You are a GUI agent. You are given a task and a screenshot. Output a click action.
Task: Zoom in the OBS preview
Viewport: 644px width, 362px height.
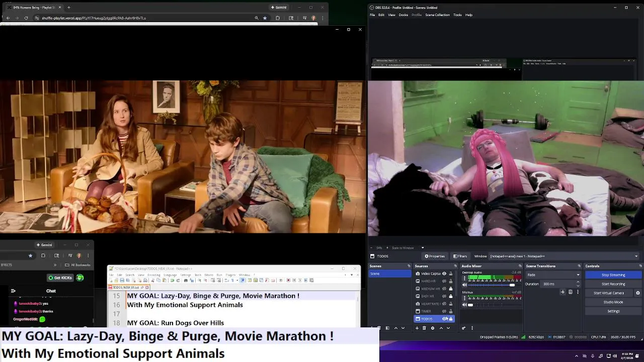pos(387,248)
